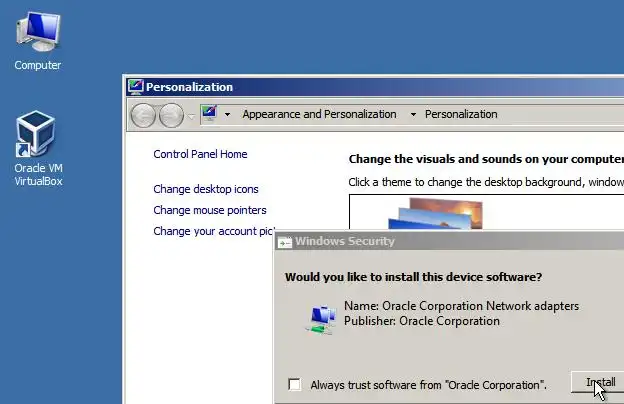This screenshot has width=624, height=404.
Task: Open the Change your account picture link
Action: 214,231
